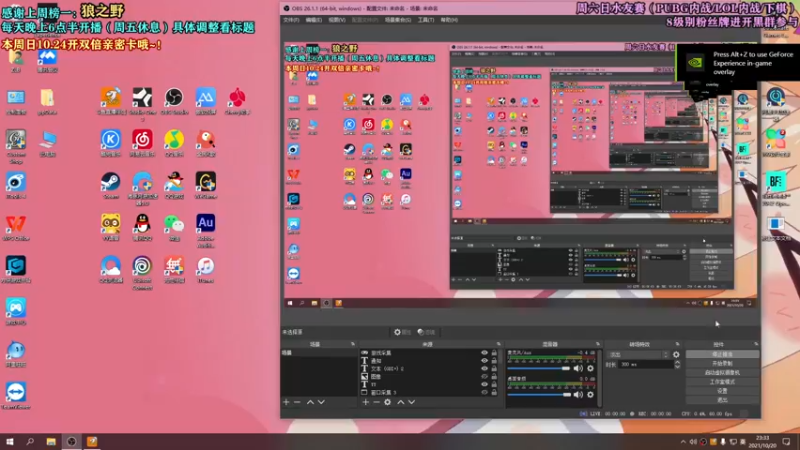The width and height of the screenshot is (800, 450).
Task: Toggle lock on the 图像 source
Action: pos(494,377)
